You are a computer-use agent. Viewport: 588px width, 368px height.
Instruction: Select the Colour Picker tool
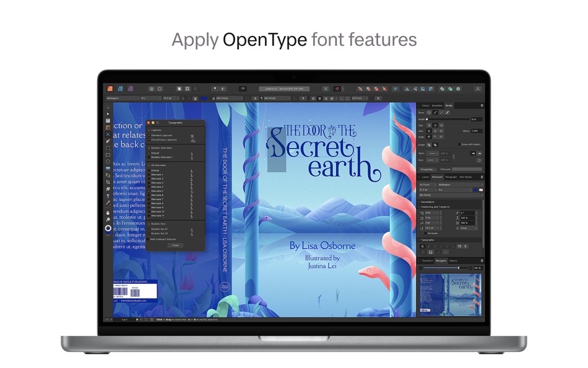[x=108, y=203]
